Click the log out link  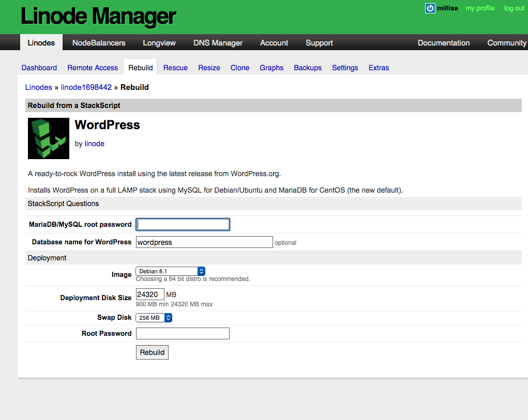coord(514,8)
